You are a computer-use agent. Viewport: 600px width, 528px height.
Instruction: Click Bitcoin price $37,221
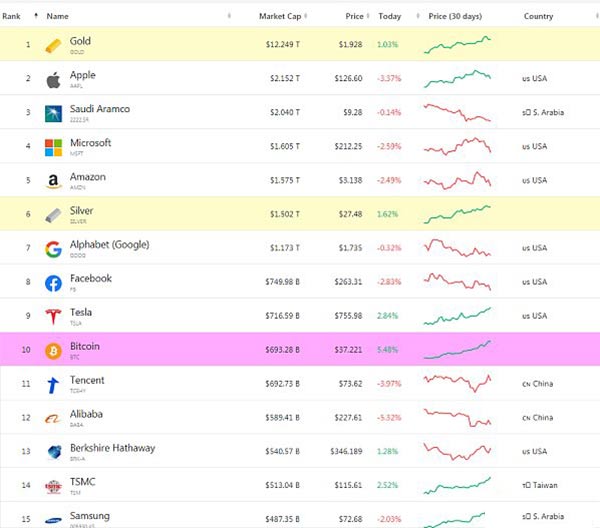348,350
